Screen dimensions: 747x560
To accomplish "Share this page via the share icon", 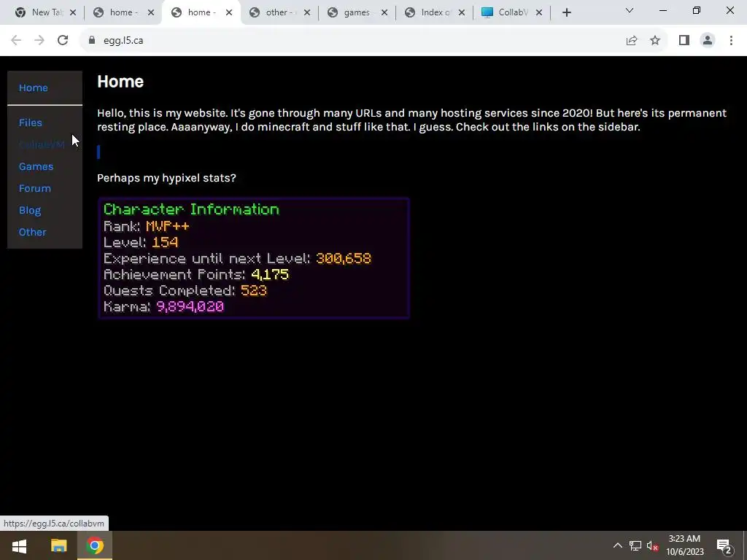I will [632, 41].
